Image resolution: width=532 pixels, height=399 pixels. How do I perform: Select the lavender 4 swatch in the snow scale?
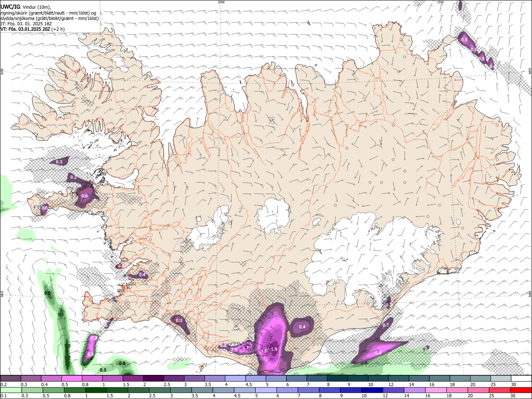pyautogui.click(x=235, y=378)
